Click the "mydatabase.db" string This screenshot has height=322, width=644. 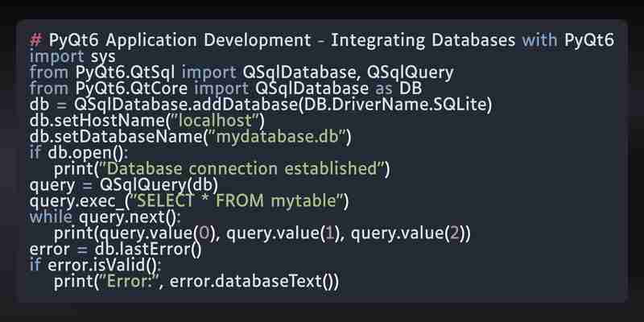[x=278, y=137]
